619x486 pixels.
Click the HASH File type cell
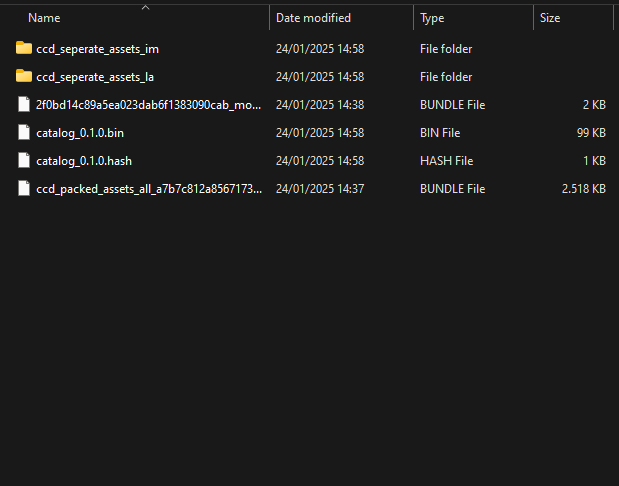tap(447, 160)
